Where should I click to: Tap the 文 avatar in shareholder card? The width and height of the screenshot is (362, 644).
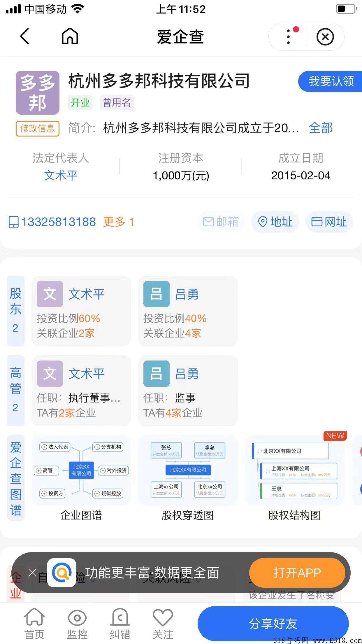[x=50, y=294]
